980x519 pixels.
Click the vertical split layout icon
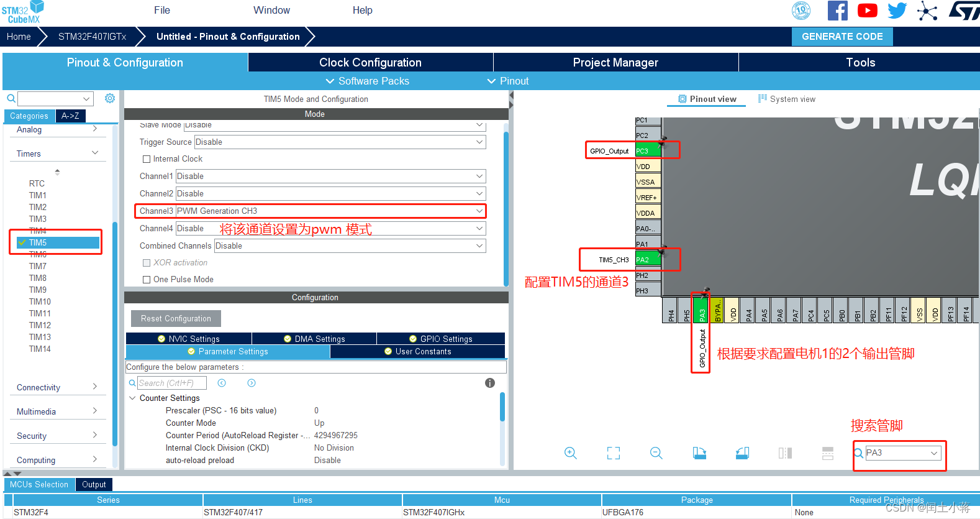click(x=785, y=453)
